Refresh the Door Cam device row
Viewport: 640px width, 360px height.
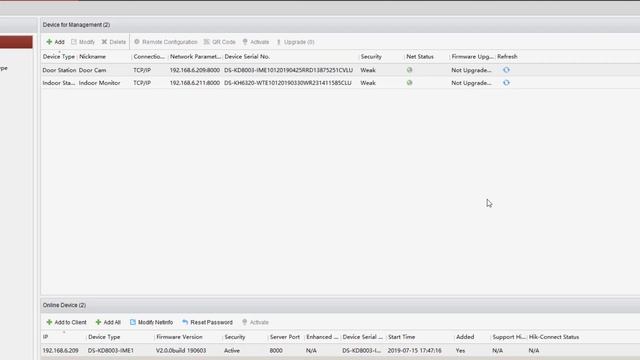506,70
